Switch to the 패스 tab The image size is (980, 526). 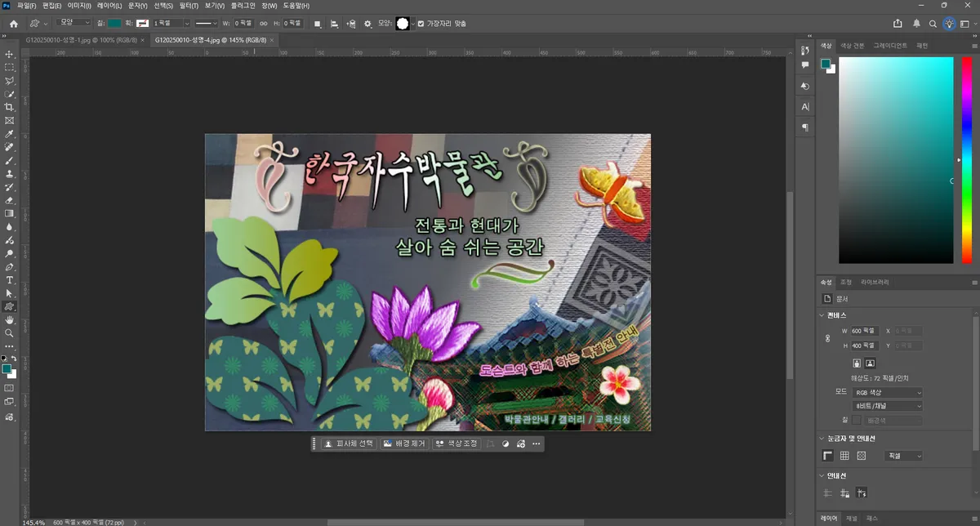click(872, 518)
